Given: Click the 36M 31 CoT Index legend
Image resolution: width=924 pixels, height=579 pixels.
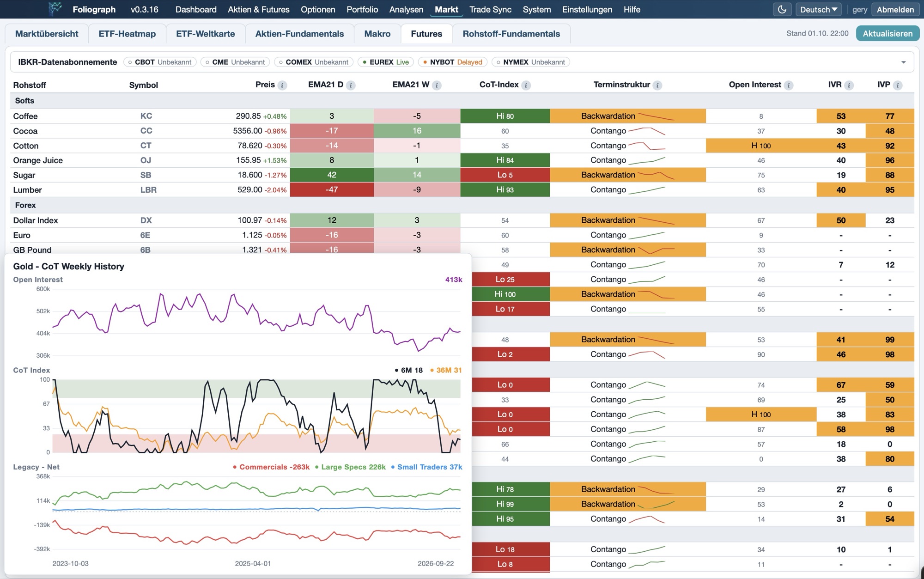Looking at the screenshot, I should coord(446,370).
